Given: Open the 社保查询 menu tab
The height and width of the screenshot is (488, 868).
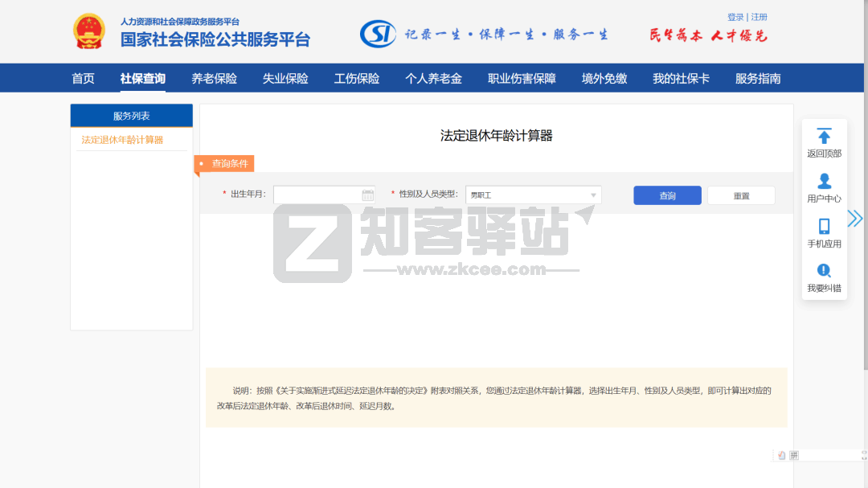Looking at the screenshot, I should 143,78.
